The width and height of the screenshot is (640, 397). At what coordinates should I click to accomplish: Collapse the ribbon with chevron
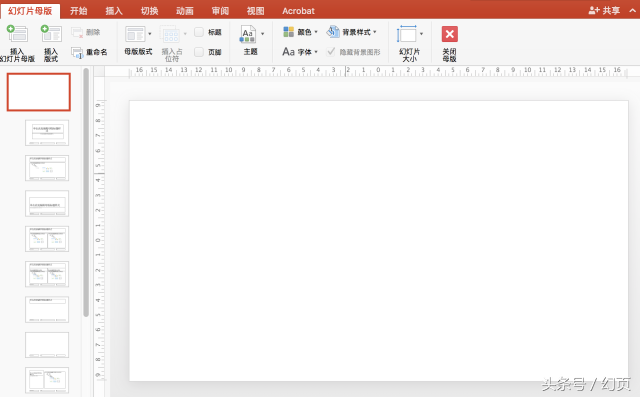[x=632, y=11]
